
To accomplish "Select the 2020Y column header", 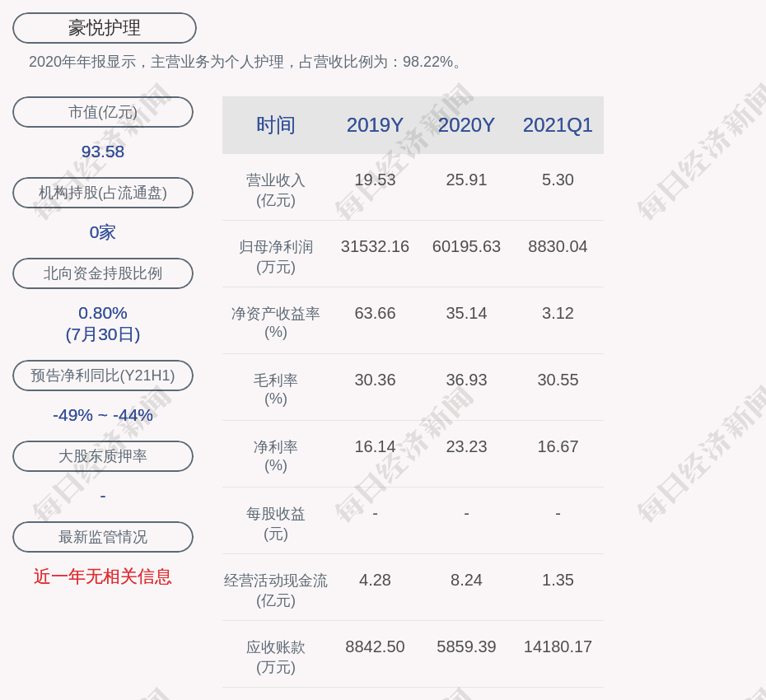I will click(466, 125).
